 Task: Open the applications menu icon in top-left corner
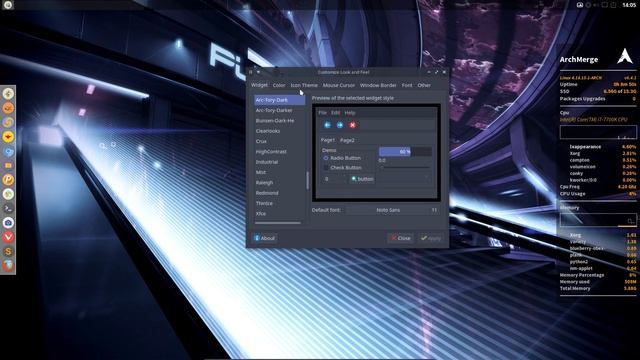click(x=8, y=5)
